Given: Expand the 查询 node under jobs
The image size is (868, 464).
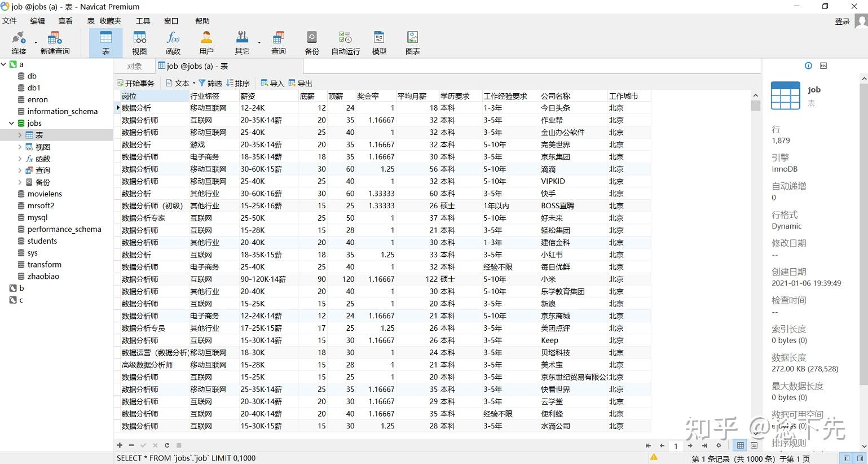Looking at the screenshot, I should (20, 170).
